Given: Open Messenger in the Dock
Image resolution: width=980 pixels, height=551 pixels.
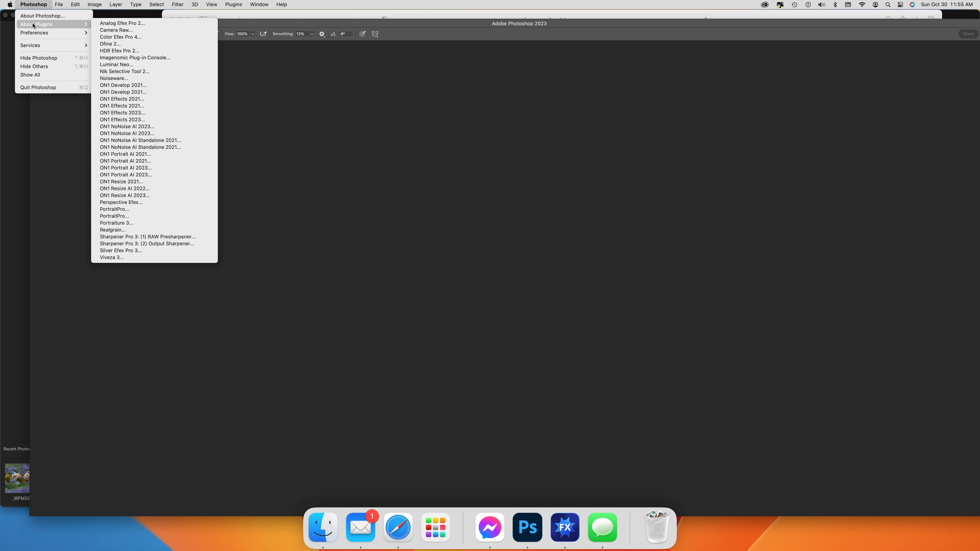Looking at the screenshot, I should [x=490, y=527].
